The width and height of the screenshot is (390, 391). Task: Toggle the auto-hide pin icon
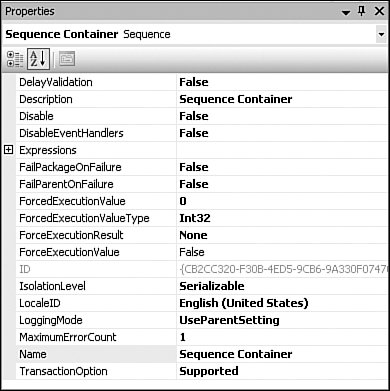(x=361, y=11)
